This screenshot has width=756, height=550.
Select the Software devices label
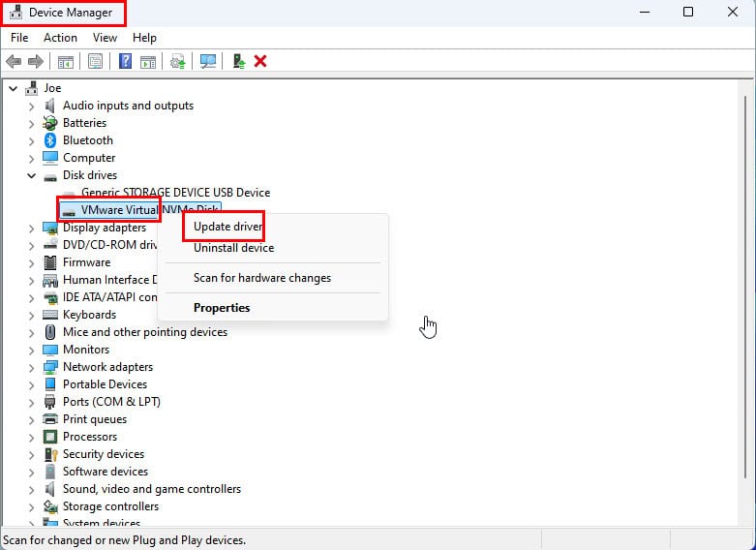click(x=106, y=472)
